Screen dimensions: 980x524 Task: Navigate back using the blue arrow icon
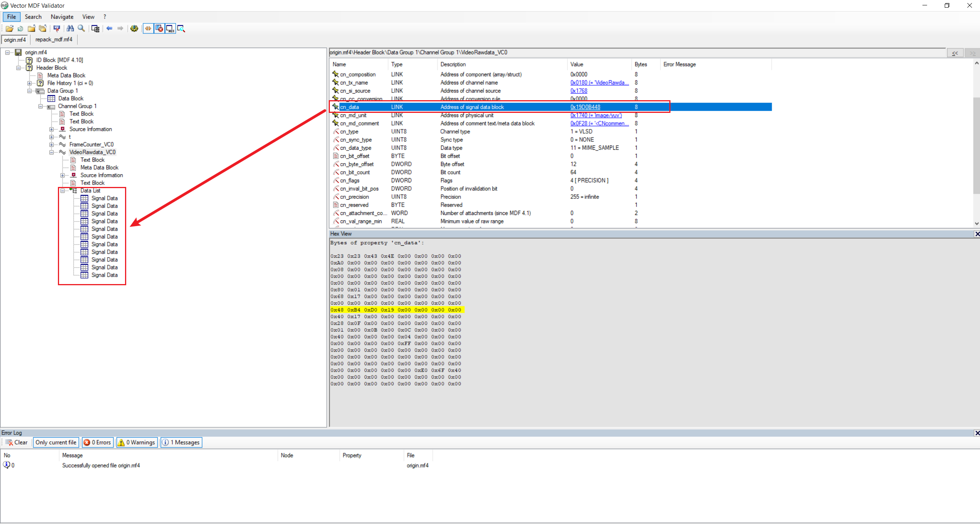click(110, 28)
